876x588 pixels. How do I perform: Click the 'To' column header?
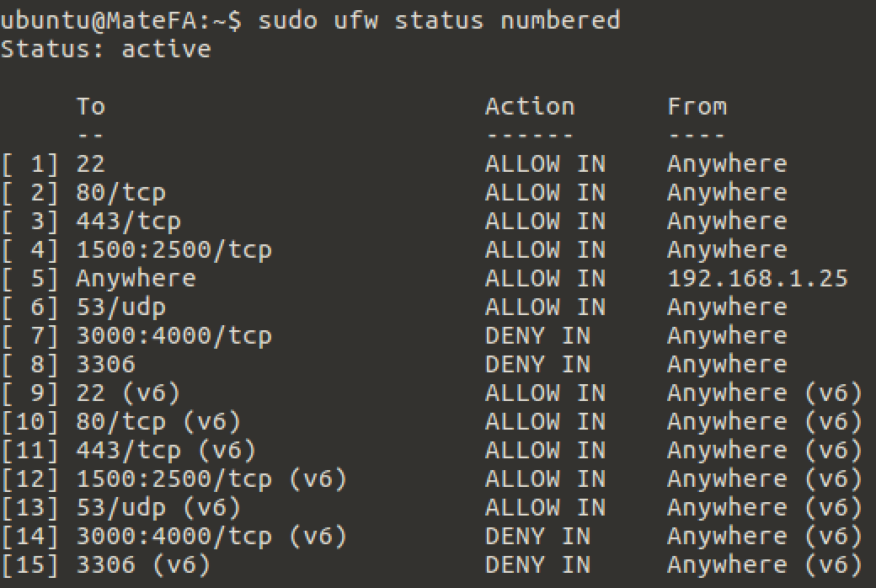(x=90, y=106)
